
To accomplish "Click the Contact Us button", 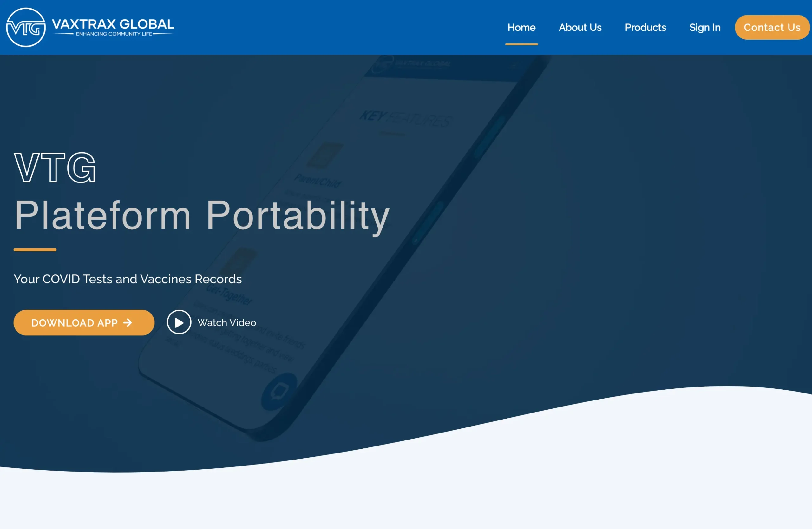I will 772,27.
